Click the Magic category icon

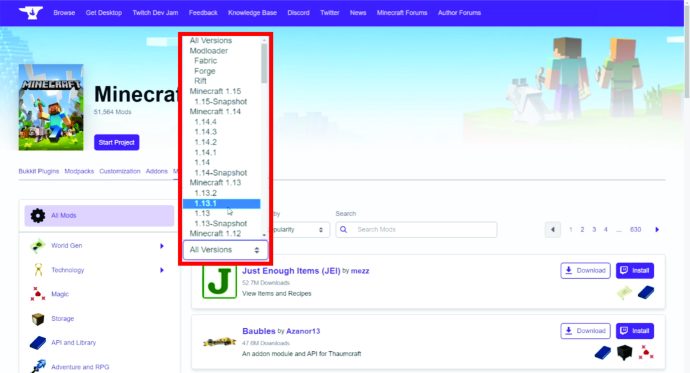tap(38, 294)
